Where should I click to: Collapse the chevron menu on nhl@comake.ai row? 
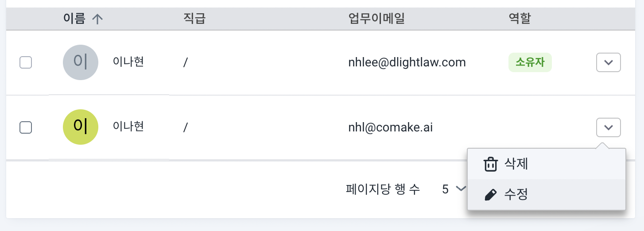point(609,127)
